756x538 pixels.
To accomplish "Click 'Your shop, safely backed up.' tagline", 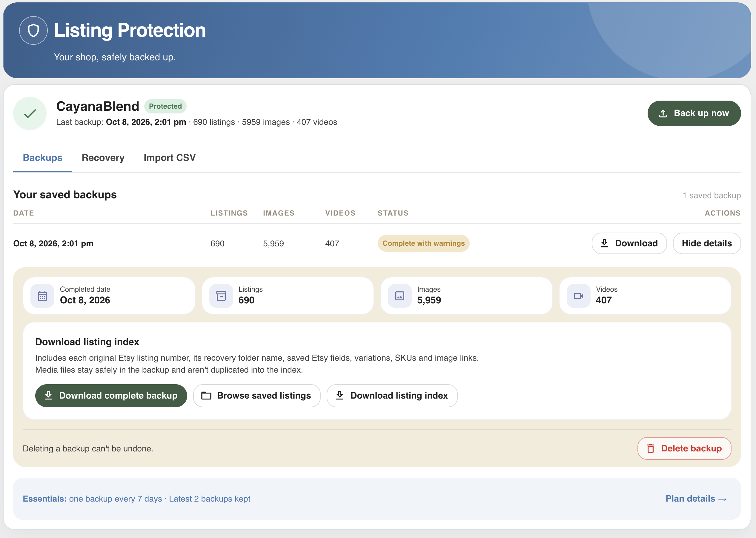I will 115,57.
